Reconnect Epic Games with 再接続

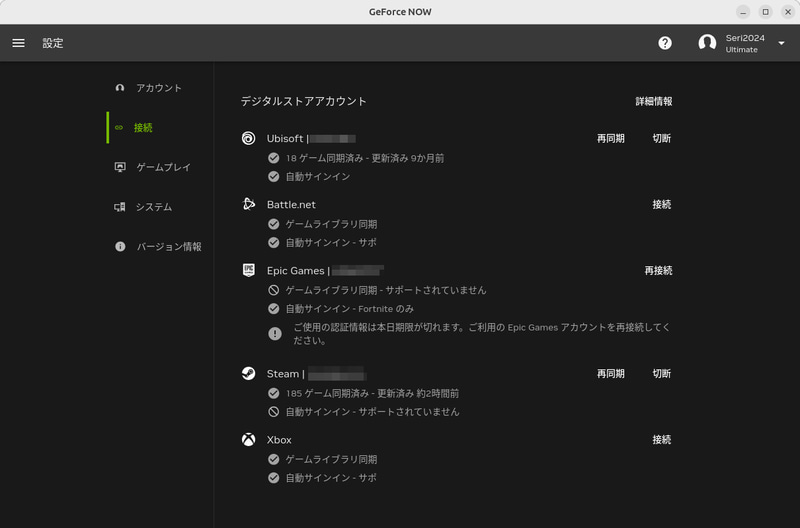(x=658, y=270)
